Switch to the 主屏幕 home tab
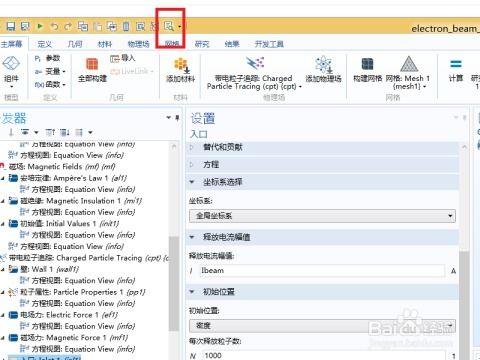 click(x=11, y=44)
